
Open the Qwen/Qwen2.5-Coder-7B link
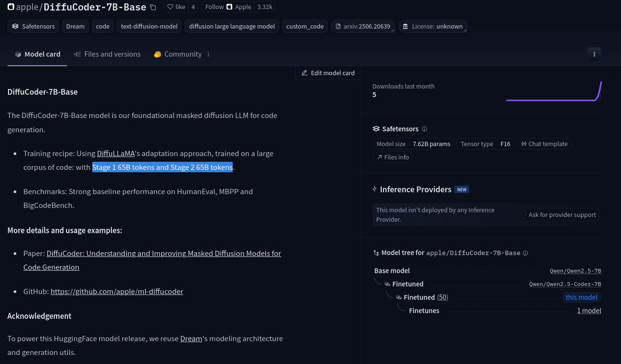565,284
